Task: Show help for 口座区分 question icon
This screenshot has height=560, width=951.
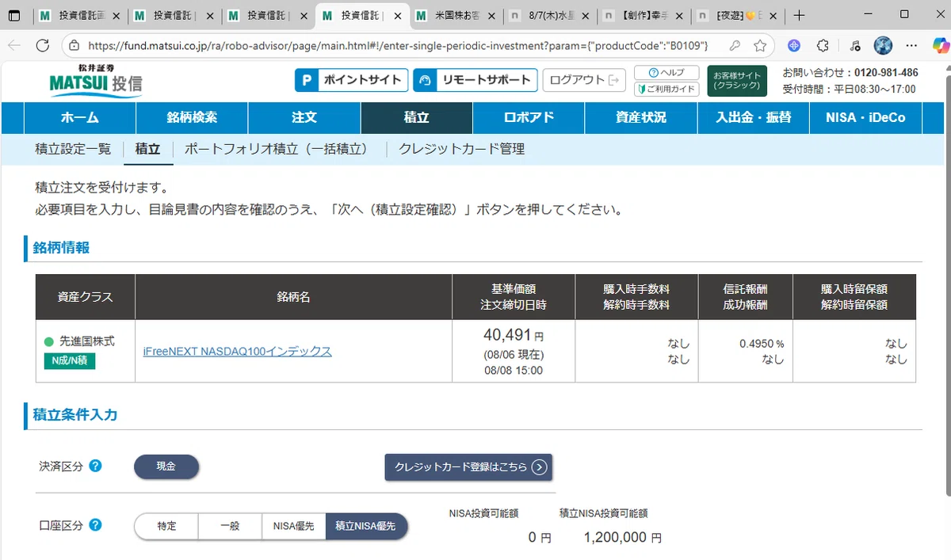Action: tap(95, 524)
